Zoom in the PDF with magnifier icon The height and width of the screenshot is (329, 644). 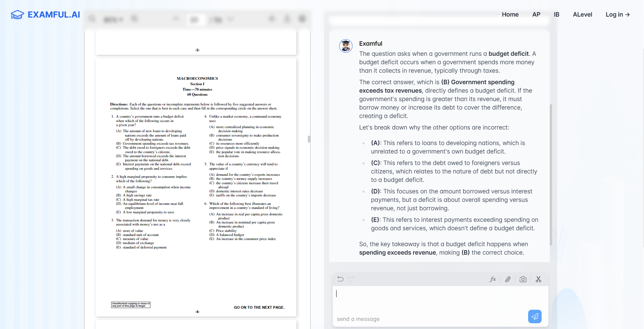[x=134, y=19]
